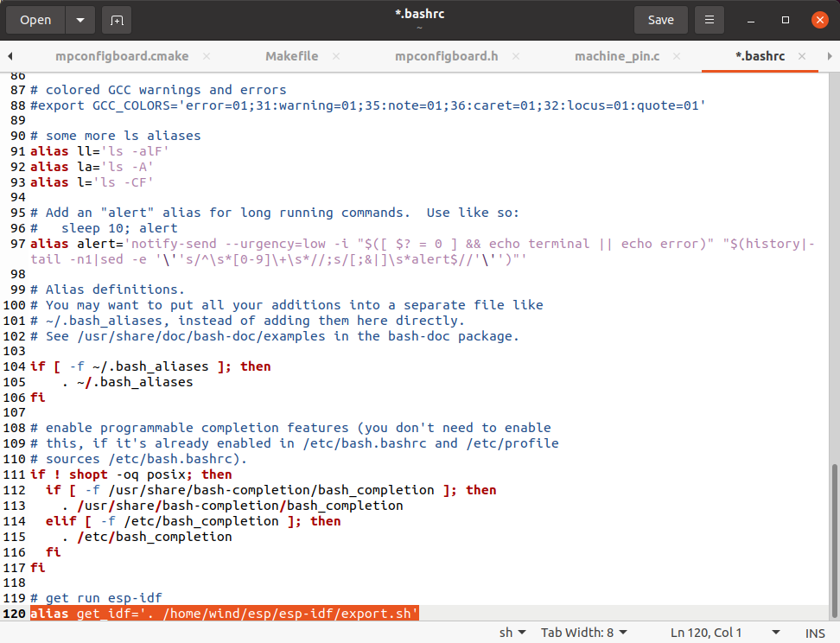Expand the Open recent files dropdown
Viewport: 840px width, 643px height.
point(80,20)
